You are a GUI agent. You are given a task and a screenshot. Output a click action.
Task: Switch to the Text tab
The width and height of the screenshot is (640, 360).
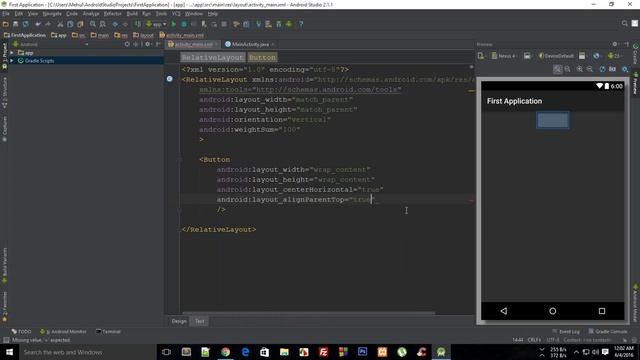pyautogui.click(x=200, y=321)
